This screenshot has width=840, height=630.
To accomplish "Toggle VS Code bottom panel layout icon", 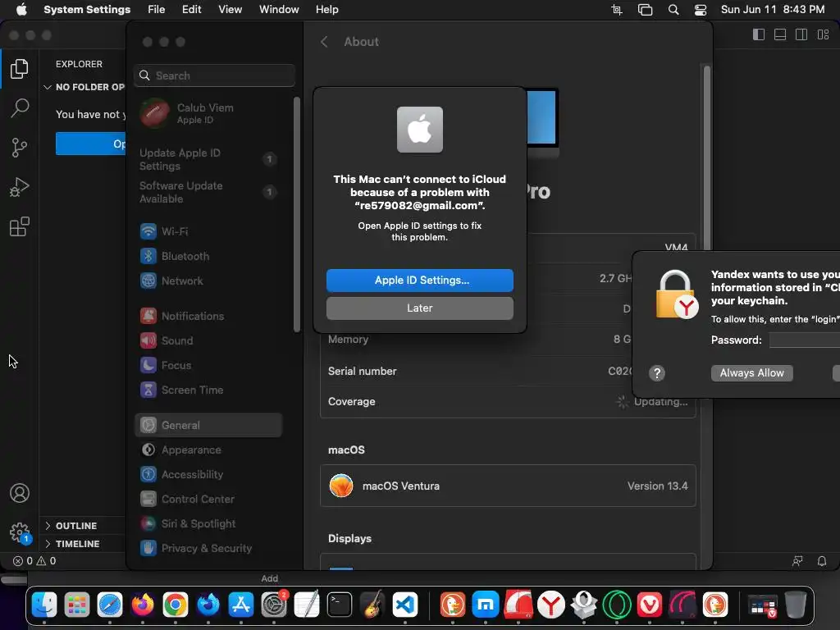I will coord(780,34).
